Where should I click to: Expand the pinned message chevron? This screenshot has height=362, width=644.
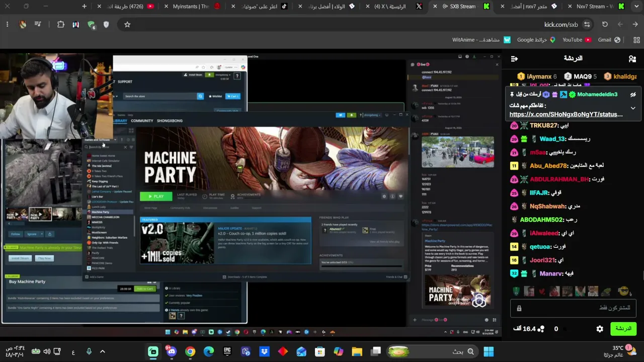coord(633,108)
